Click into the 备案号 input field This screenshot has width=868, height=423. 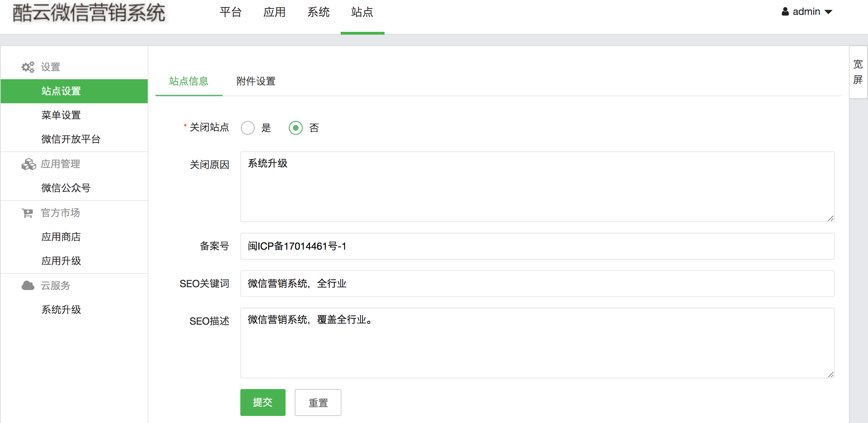coord(537,246)
